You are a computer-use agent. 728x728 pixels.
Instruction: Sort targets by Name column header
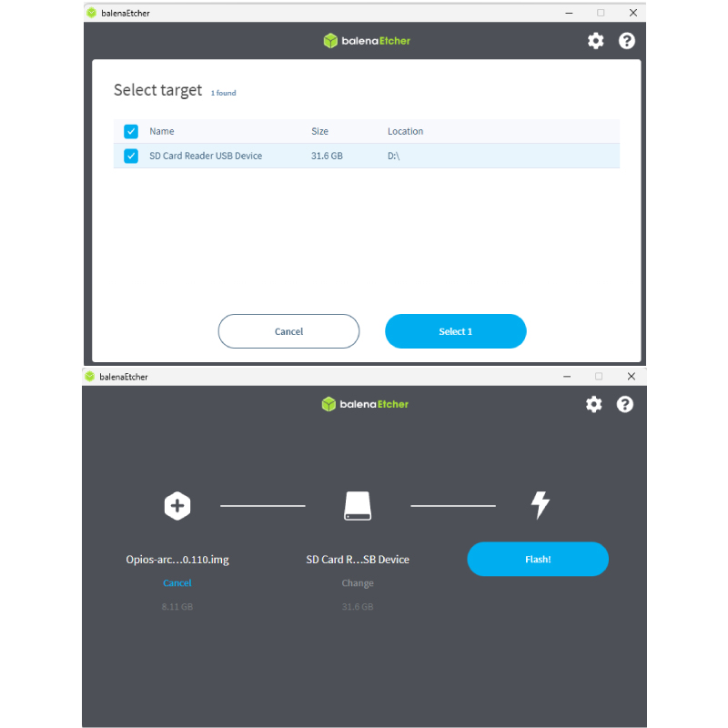162,131
